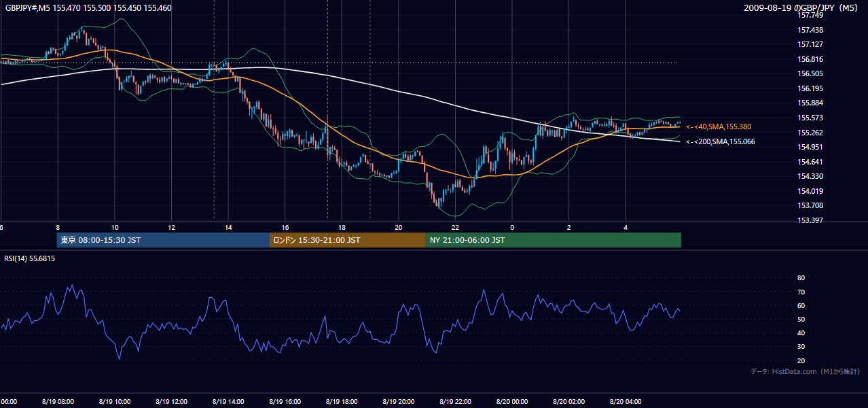
Task: Click price axis label 157.127
Action: tap(811, 44)
